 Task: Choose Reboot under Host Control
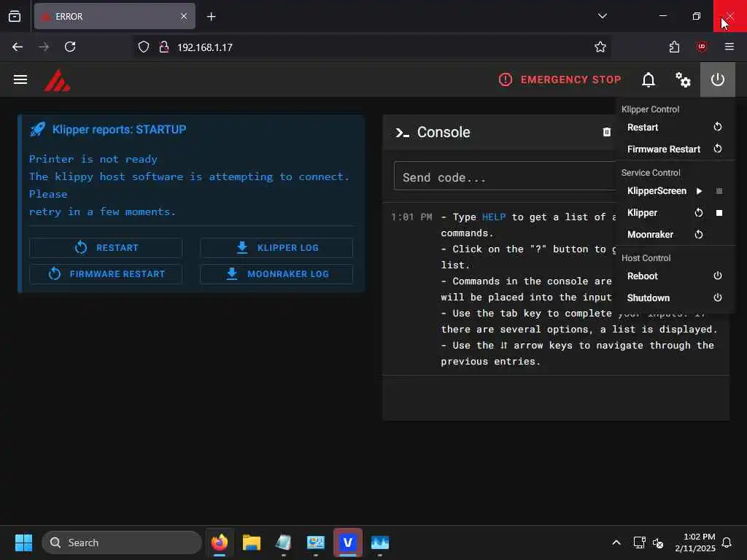[675, 276]
